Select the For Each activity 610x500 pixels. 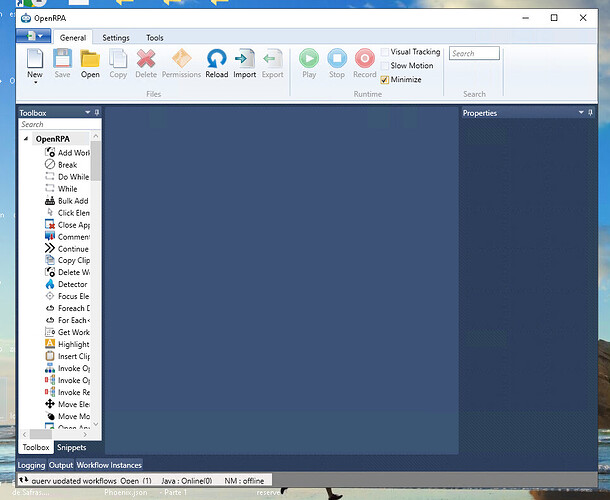(67, 320)
